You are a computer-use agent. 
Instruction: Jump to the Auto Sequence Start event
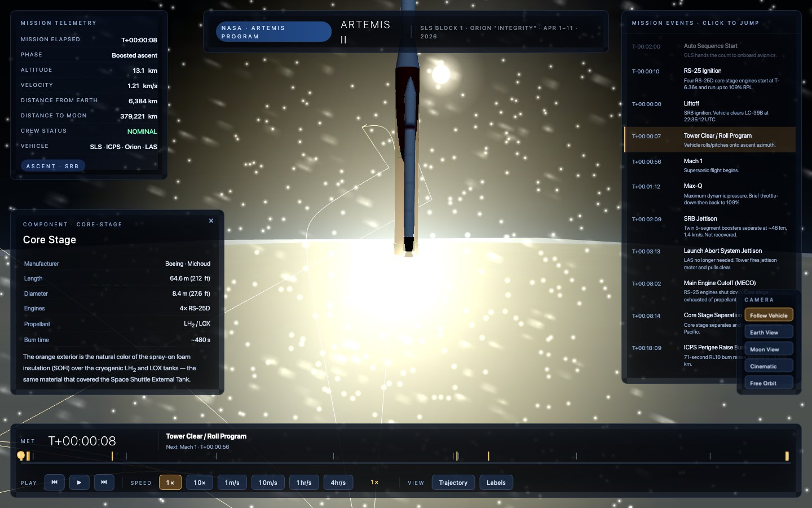pos(710,50)
